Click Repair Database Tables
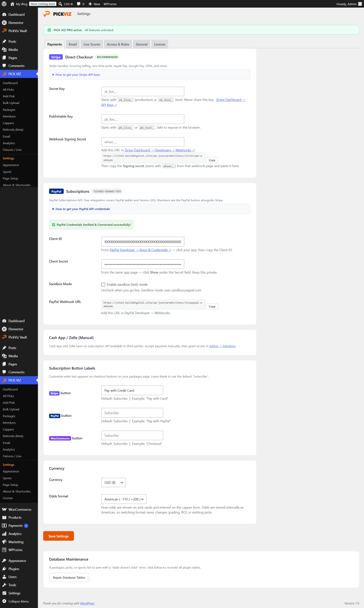Screen dimensions: 364x608 (x=69, y=577)
